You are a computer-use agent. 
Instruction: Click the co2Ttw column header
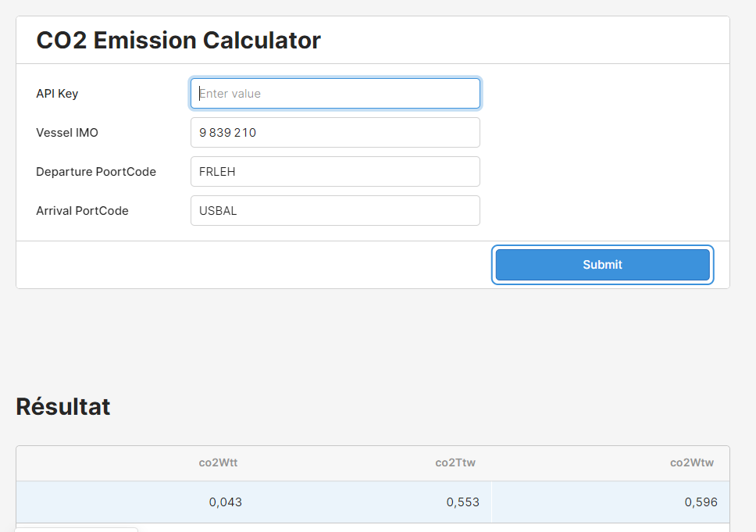456,462
